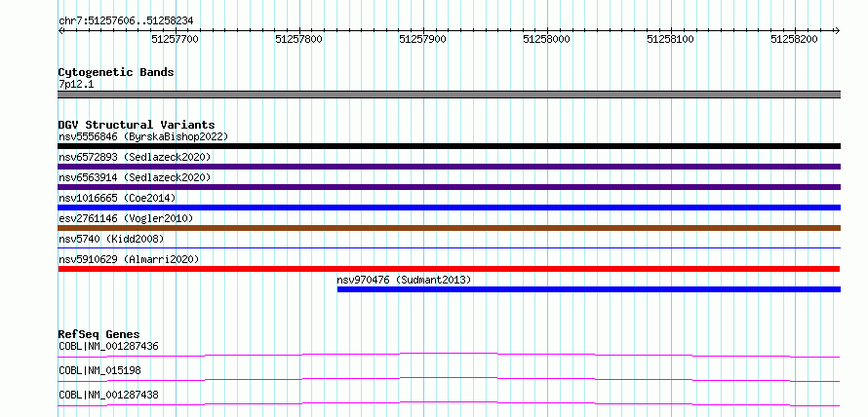
Task: Click the 51258000 ruler coordinate
Action: tap(547, 39)
